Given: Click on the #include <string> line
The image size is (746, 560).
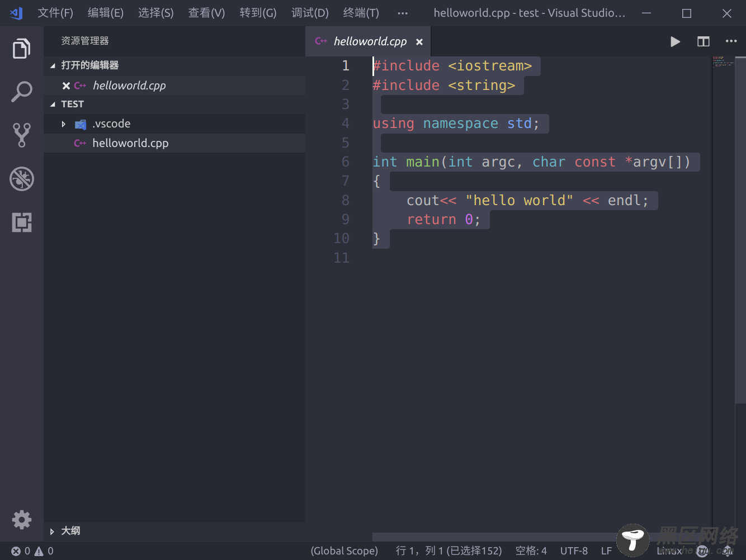Looking at the screenshot, I should 444,86.
